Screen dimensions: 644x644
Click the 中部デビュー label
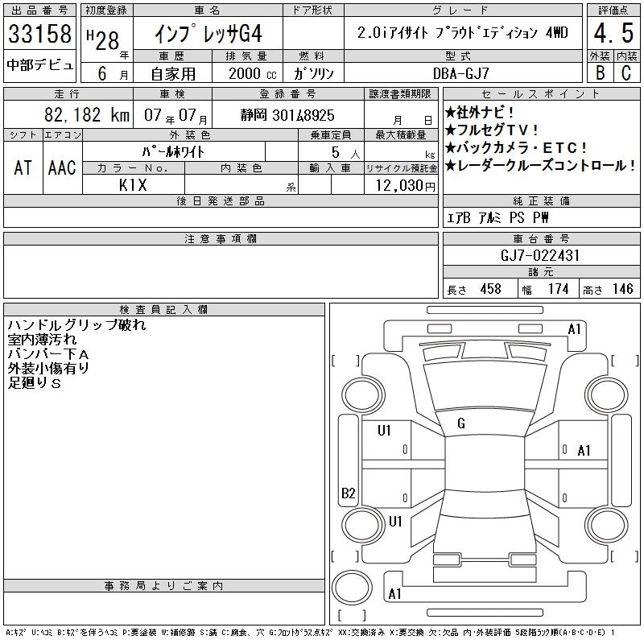[x=39, y=65]
